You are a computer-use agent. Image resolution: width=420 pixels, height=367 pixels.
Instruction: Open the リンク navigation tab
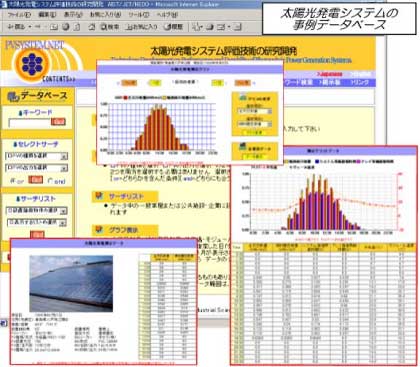coord(360,82)
